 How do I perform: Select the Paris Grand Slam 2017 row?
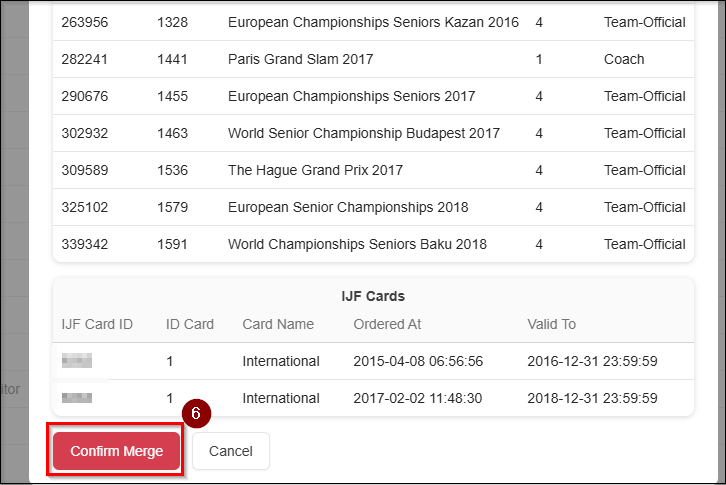tap(300, 59)
